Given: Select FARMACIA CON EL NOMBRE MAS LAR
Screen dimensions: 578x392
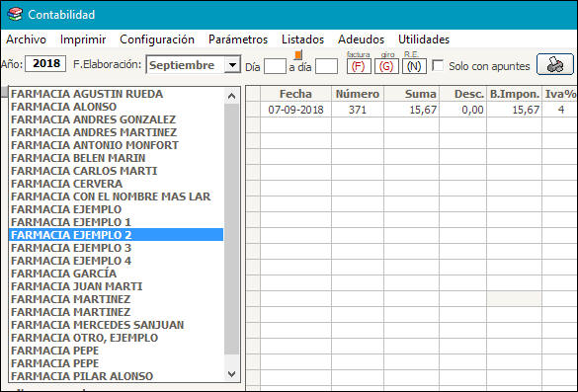Looking at the screenshot, I should pos(116,196).
